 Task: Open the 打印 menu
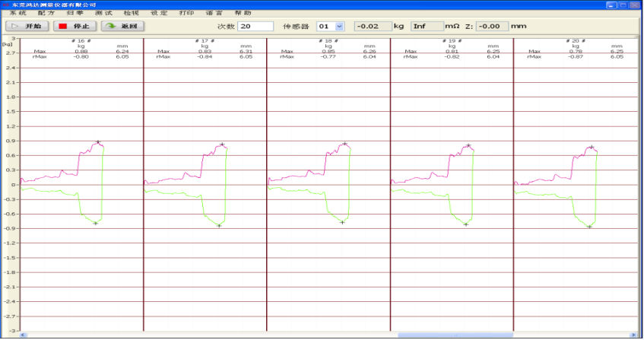[x=187, y=13]
